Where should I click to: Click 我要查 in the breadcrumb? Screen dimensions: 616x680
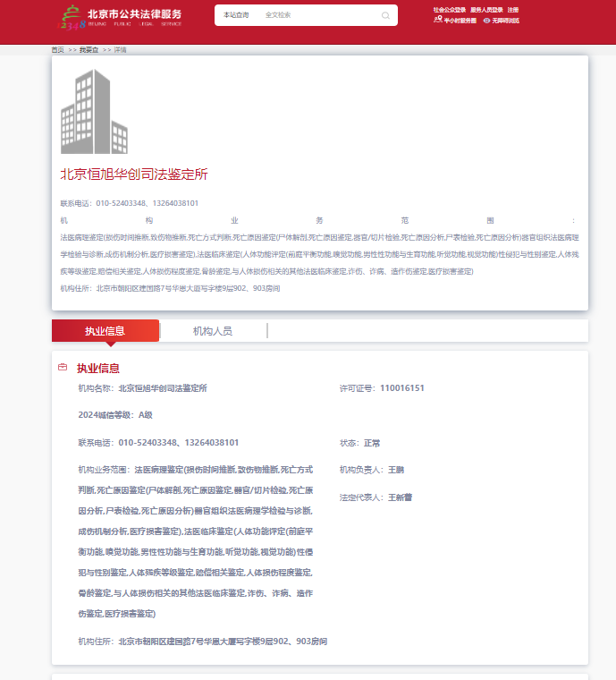click(89, 50)
